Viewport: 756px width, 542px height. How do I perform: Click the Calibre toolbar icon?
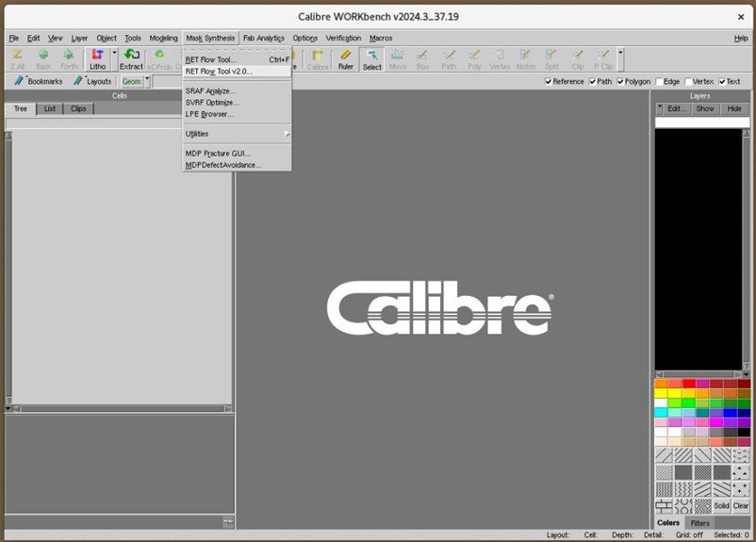[x=318, y=59]
